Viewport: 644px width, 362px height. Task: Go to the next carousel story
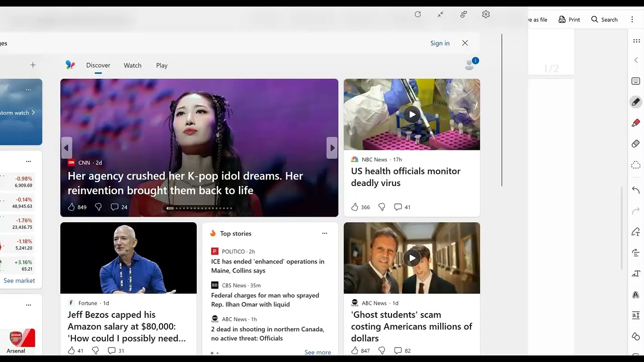click(x=332, y=148)
